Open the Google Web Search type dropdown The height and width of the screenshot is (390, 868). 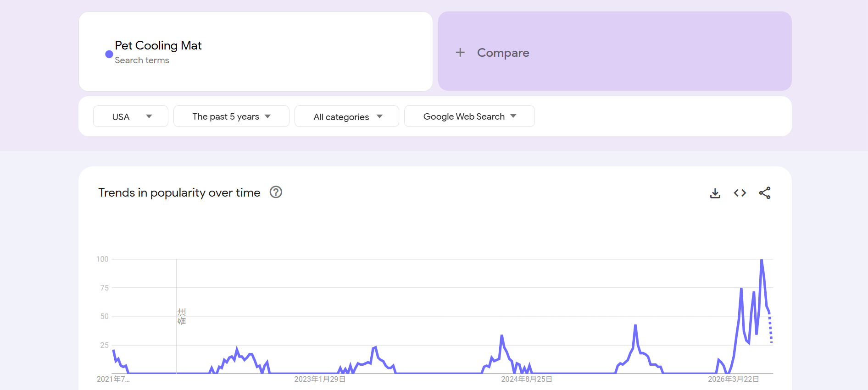click(x=469, y=116)
